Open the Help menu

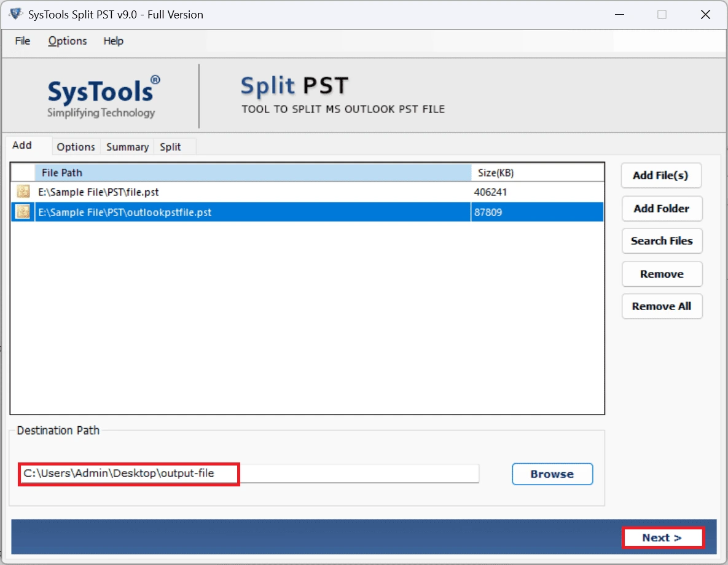[113, 41]
